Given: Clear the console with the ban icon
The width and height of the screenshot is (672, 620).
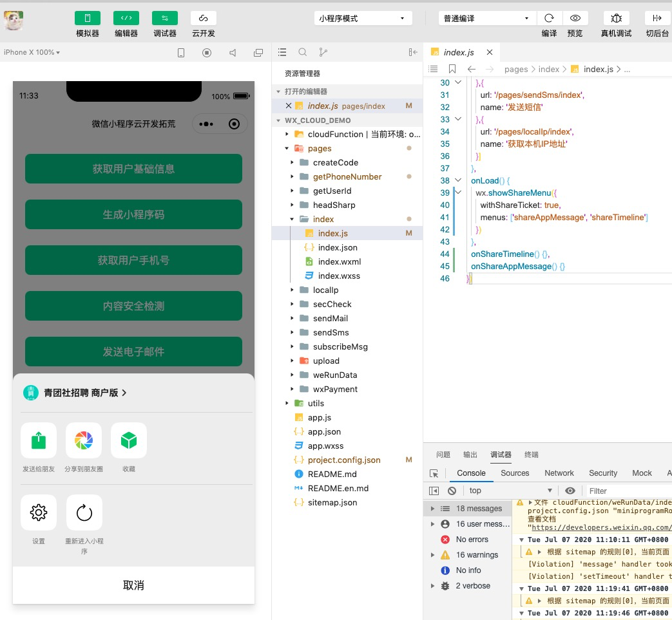Looking at the screenshot, I should click(x=452, y=491).
